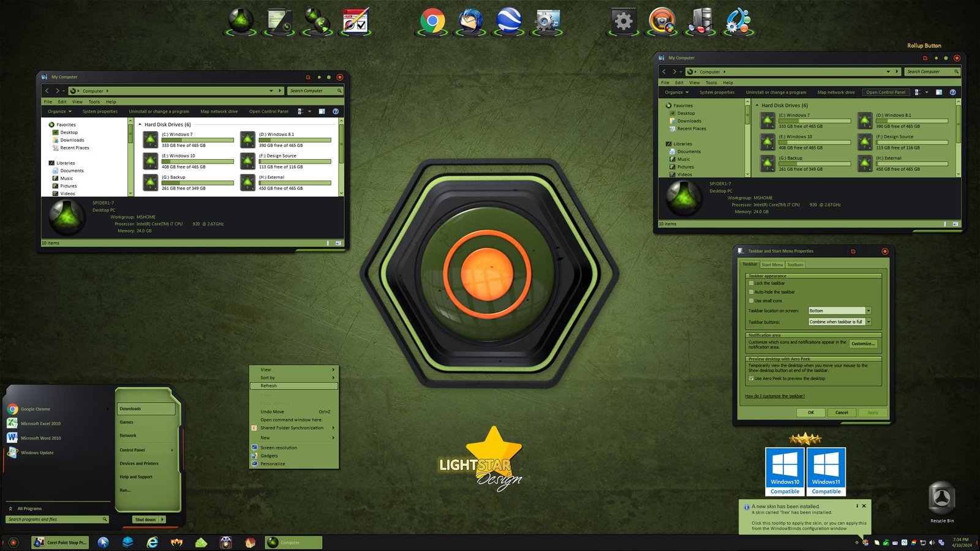Switch to the Toolbars tab
Screen dimensions: 980x551
point(795,264)
